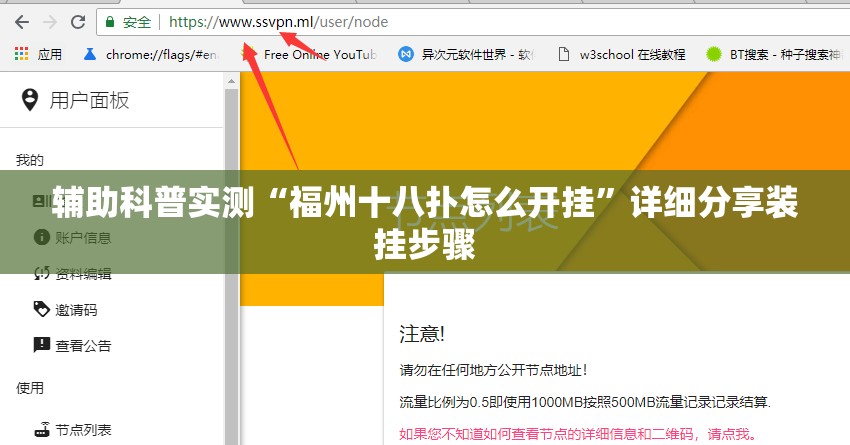Open the 应用 apps bookmark

[x=38, y=54]
